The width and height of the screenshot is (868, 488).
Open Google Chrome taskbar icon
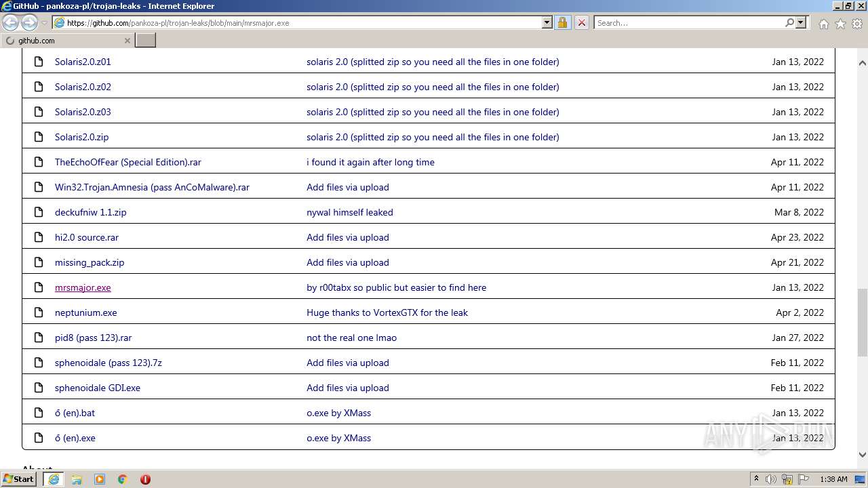click(x=123, y=479)
